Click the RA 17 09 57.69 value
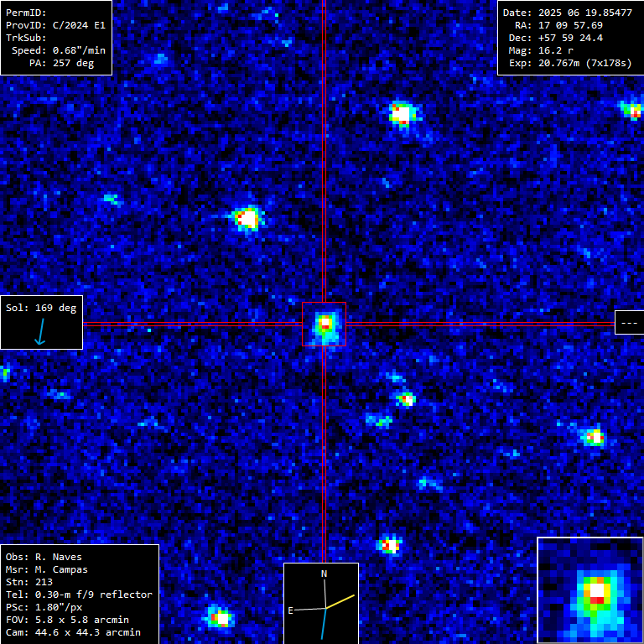The height and width of the screenshot is (644, 644). tap(558, 25)
